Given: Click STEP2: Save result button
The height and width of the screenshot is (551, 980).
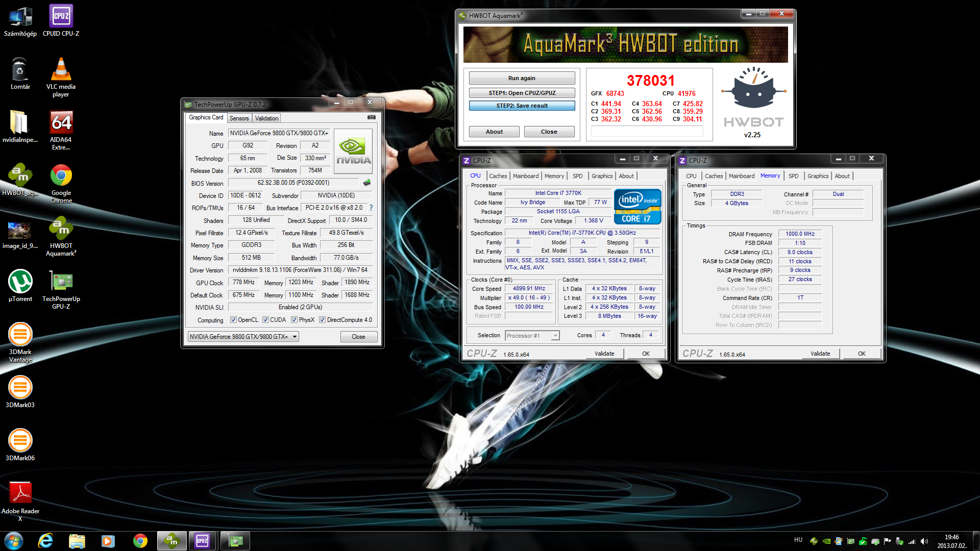Looking at the screenshot, I should 522,106.
